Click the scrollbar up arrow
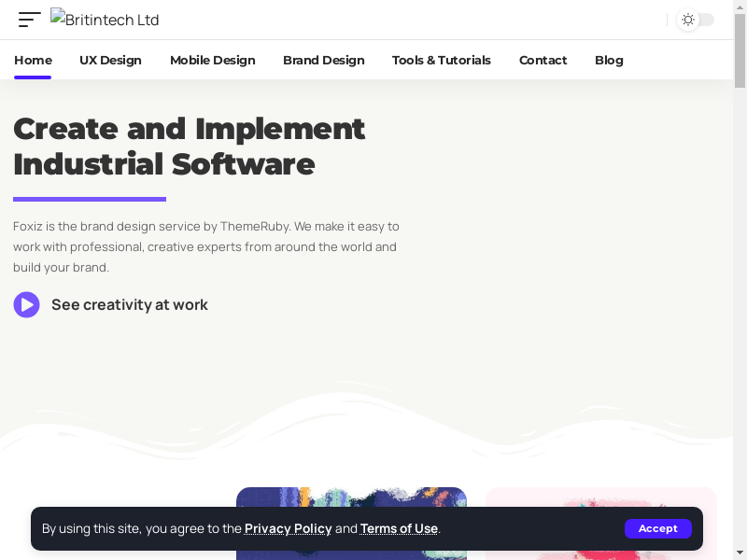The image size is (747, 560). tap(740, 7)
